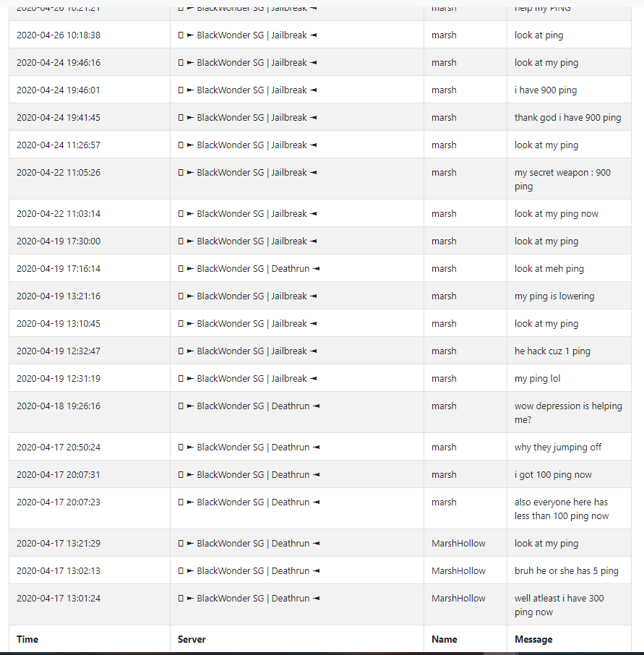Select the MarshHollow name in the 13:02:13 row
Image resolution: width=644 pixels, height=655 pixels.
[458, 570]
